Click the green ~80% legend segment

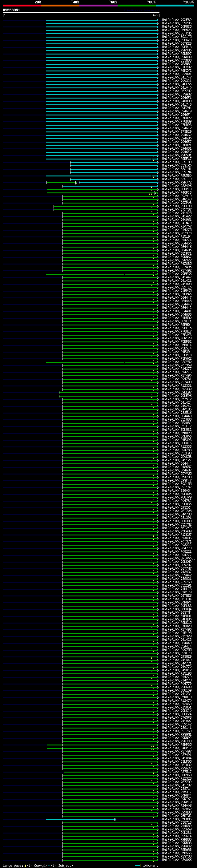click(137, 6)
